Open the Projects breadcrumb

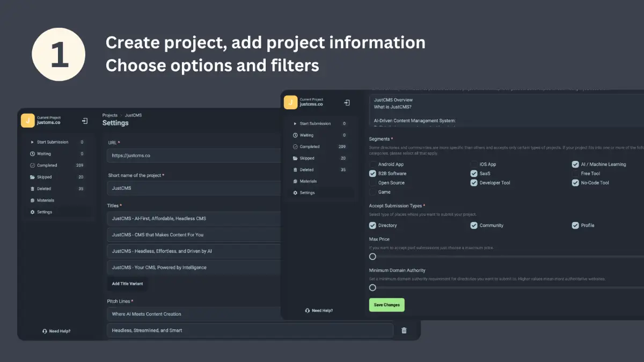[109, 115]
